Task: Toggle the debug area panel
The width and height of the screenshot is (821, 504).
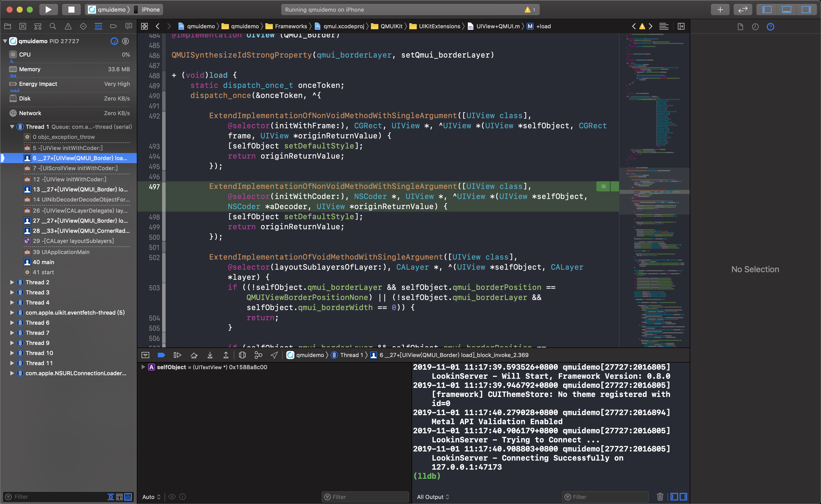Action: click(786, 9)
